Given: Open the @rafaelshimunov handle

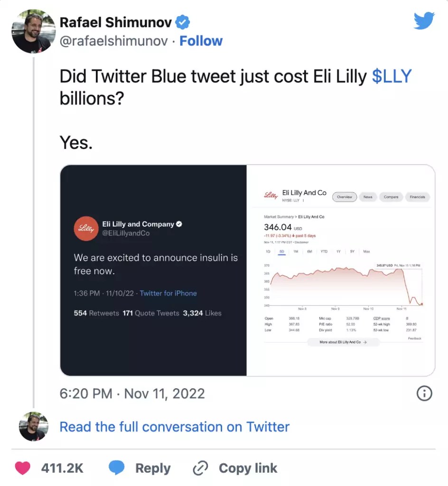Looking at the screenshot, I should click(x=114, y=41).
